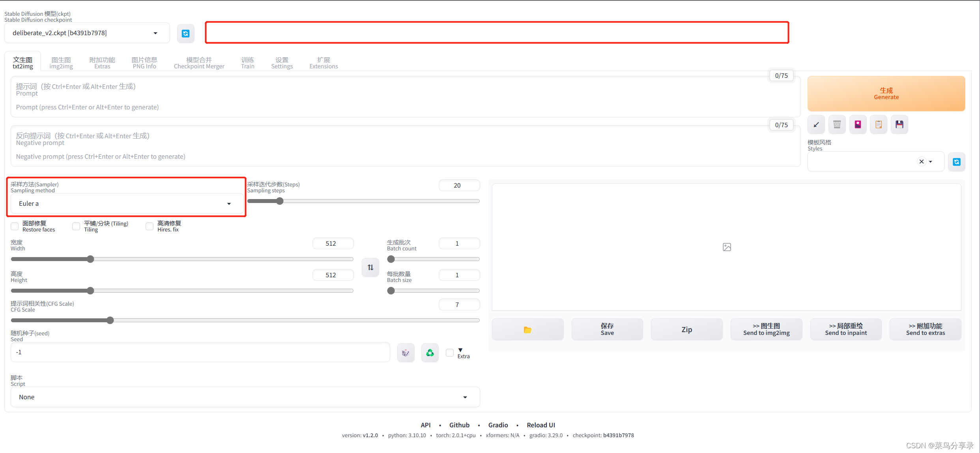Refresh the Styles list
980x453 pixels.
(956, 162)
